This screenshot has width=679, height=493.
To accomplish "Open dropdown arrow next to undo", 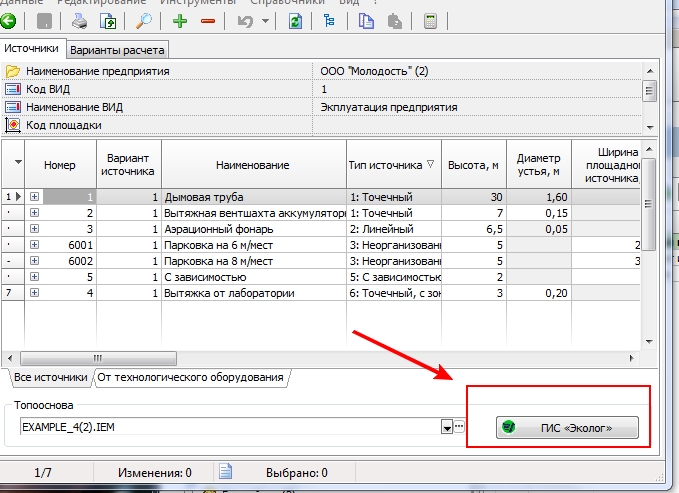I will [x=264, y=20].
